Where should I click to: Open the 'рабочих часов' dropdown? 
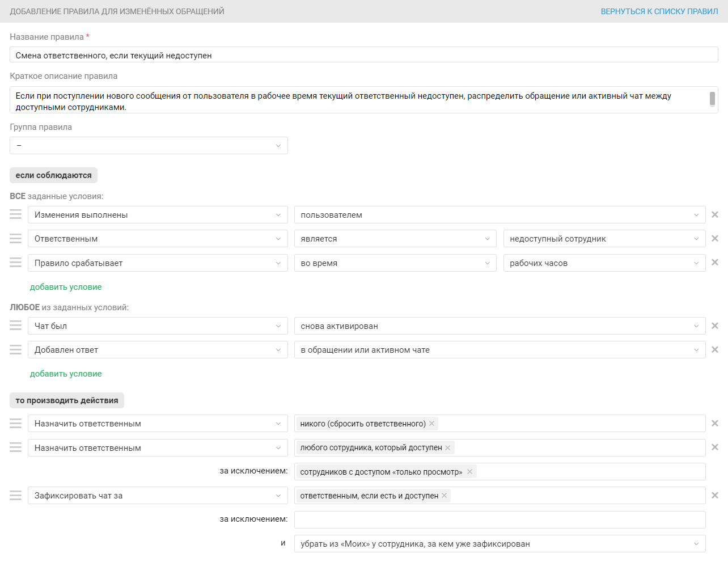tap(604, 263)
